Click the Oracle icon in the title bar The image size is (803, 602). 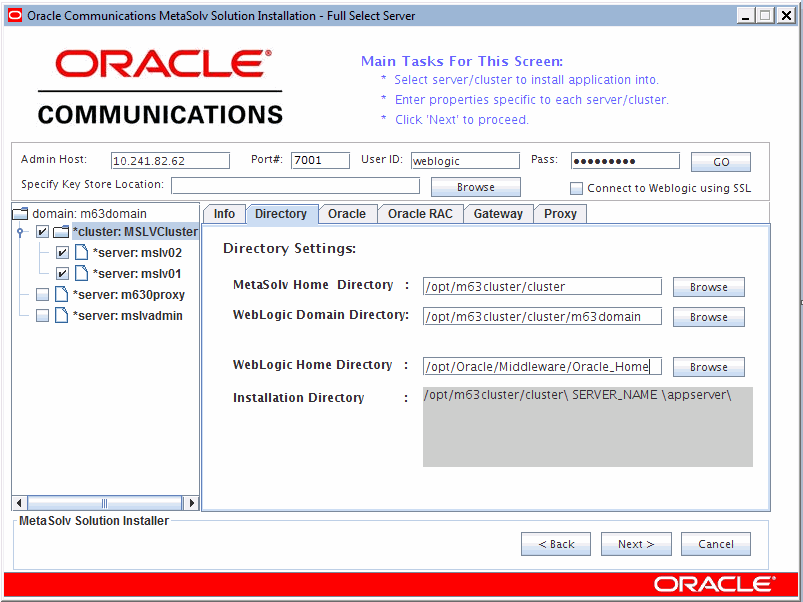point(15,16)
